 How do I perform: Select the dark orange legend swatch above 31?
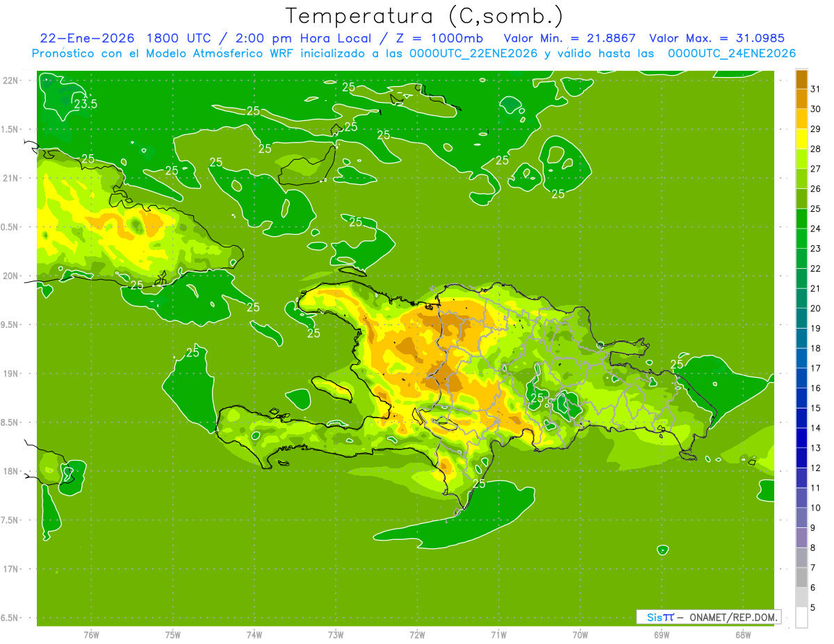(x=801, y=79)
